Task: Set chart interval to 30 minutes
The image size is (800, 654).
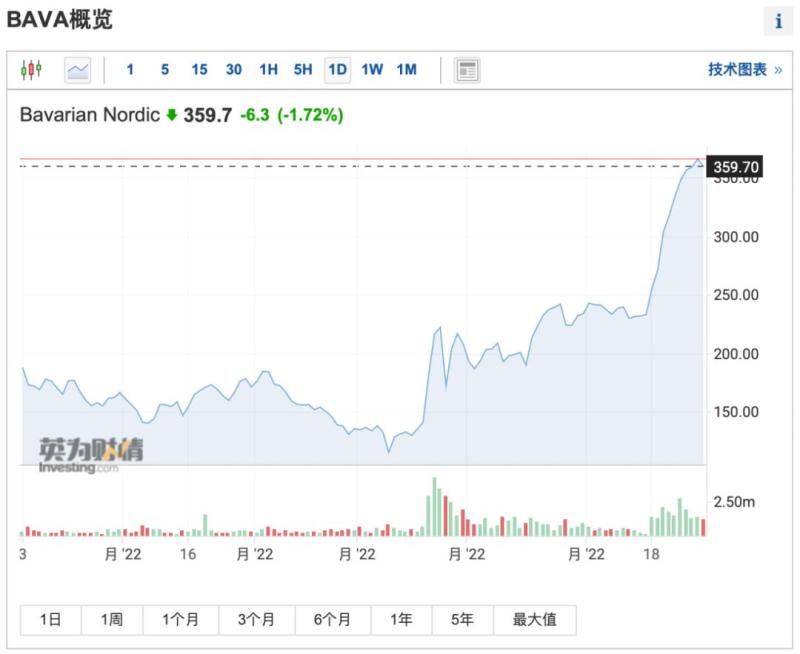Action: click(234, 69)
